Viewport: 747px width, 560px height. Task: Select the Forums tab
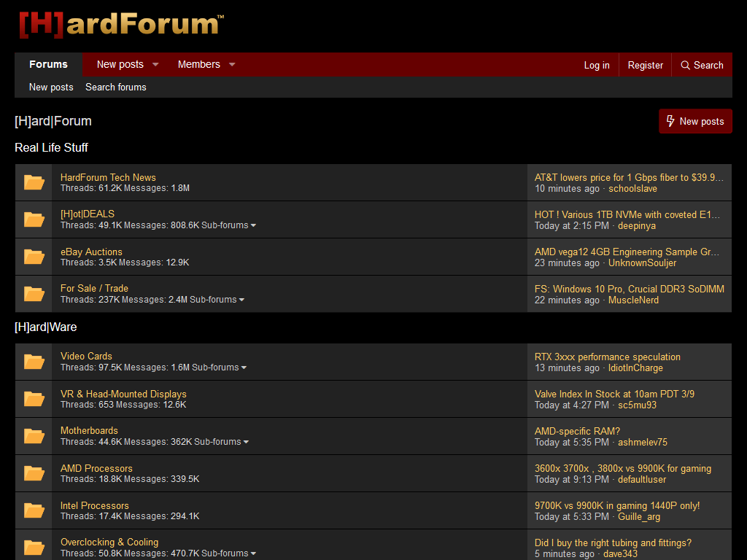click(x=49, y=64)
